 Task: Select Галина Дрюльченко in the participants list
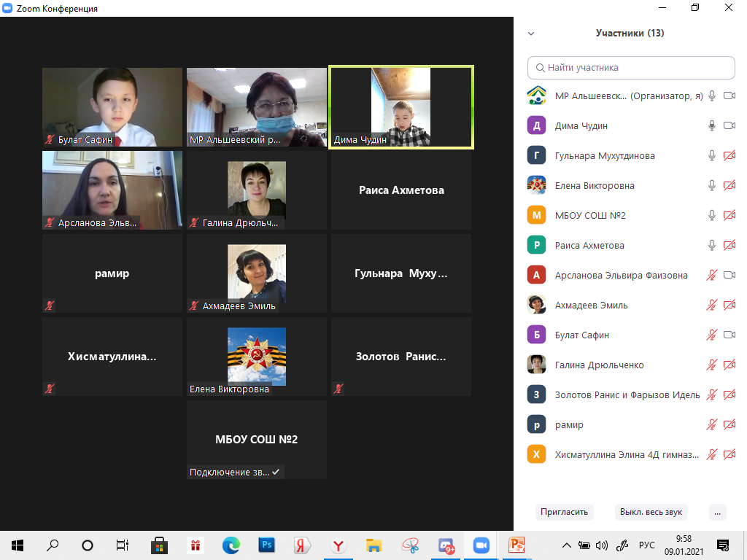(599, 365)
